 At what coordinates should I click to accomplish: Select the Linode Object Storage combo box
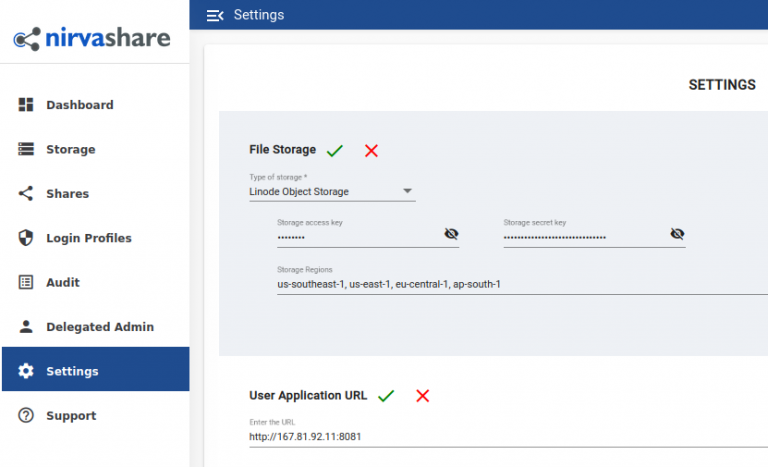[332, 192]
